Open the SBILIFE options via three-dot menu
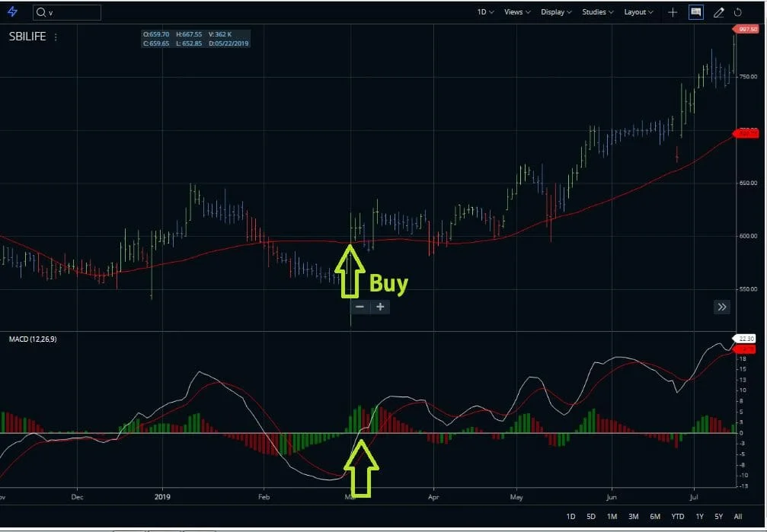767x532 pixels. 54,37
